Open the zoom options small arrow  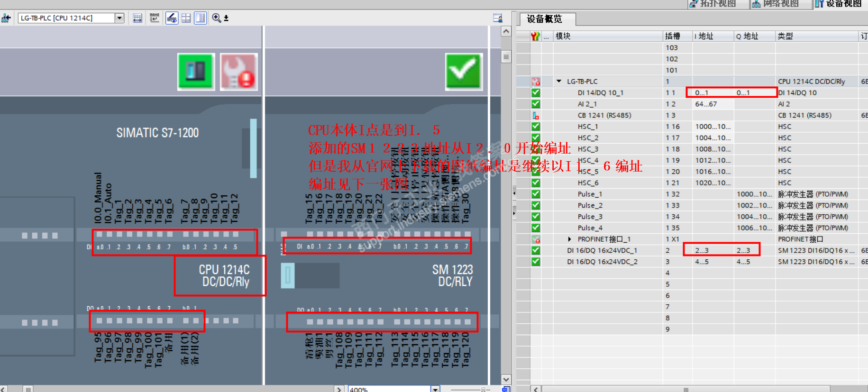(226, 18)
